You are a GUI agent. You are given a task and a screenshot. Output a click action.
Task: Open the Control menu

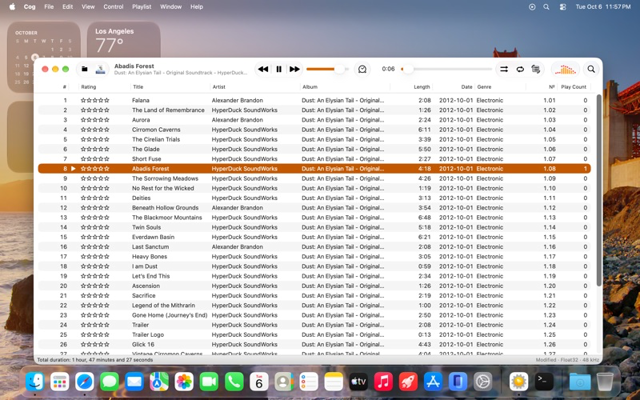click(x=113, y=7)
